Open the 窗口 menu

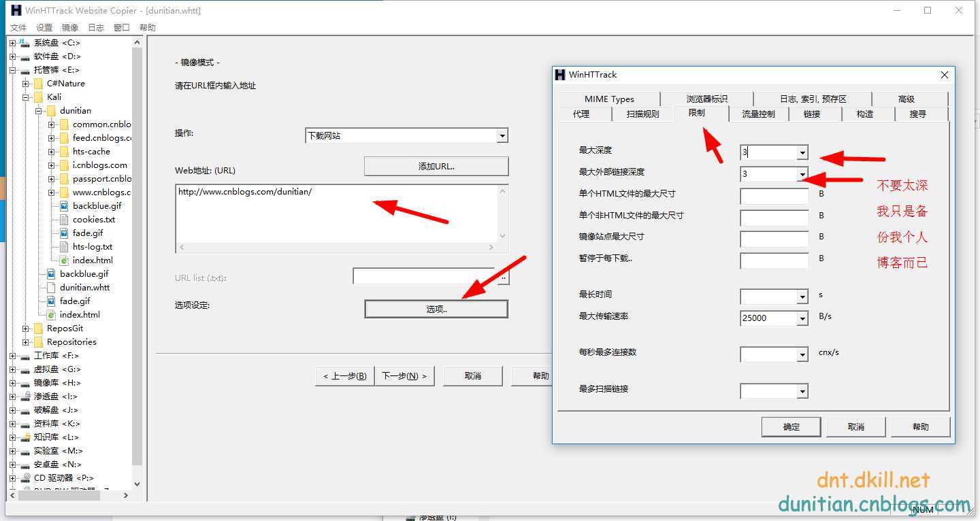point(122,28)
